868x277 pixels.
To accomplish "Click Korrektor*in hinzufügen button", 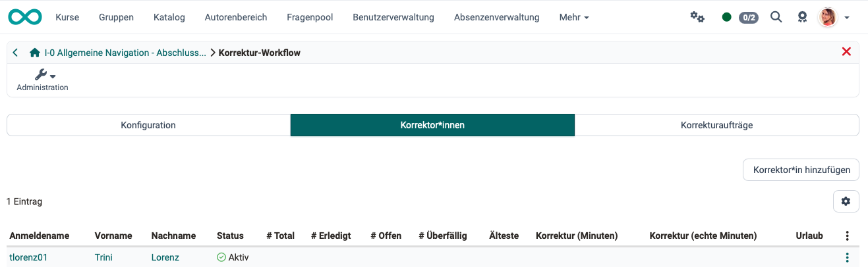I will (801, 170).
